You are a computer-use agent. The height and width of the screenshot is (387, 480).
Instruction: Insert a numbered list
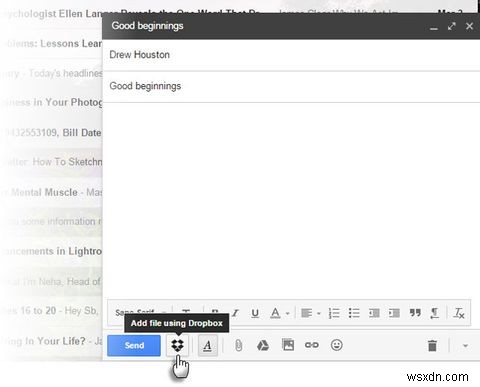pos(334,313)
